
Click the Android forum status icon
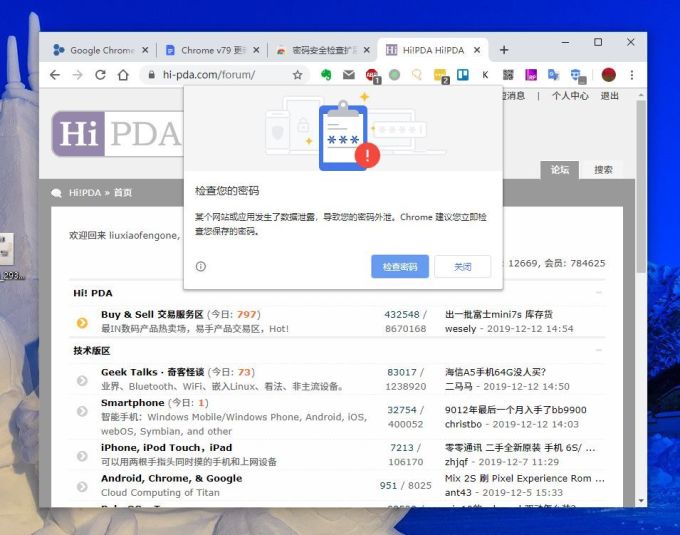click(x=82, y=486)
